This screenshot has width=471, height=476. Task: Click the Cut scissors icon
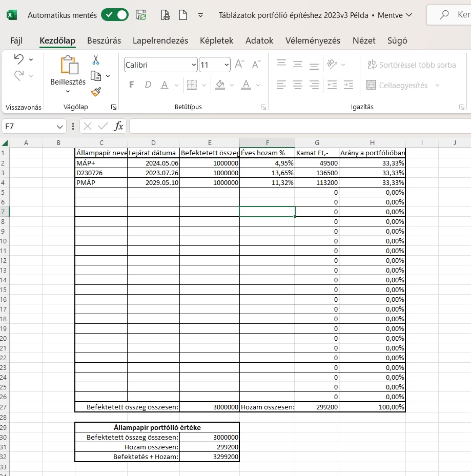pos(96,60)
